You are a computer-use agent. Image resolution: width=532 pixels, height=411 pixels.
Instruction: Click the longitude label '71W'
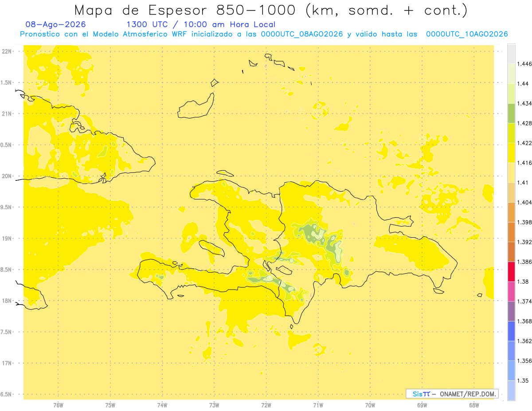(318, 405)
